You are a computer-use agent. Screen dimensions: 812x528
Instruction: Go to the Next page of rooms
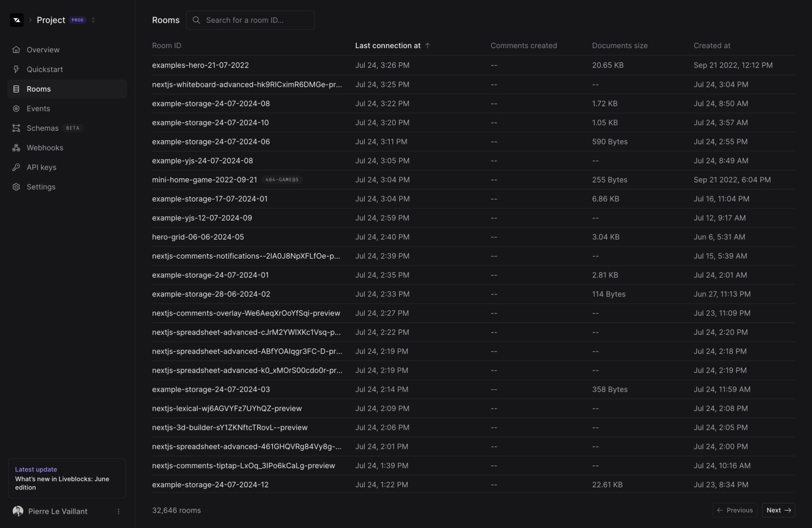(778, 510)
